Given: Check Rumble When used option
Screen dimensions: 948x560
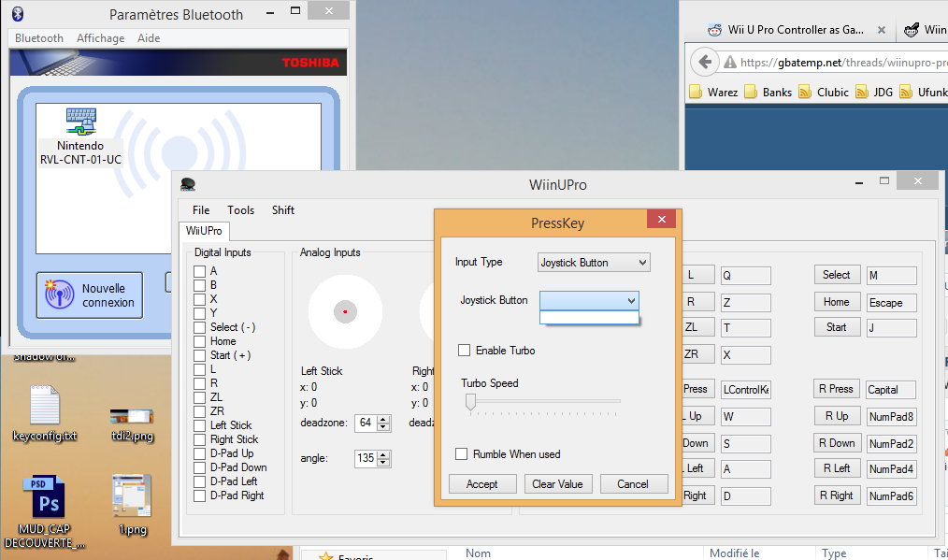Looking at the screenshot, I should click(461, 453).
